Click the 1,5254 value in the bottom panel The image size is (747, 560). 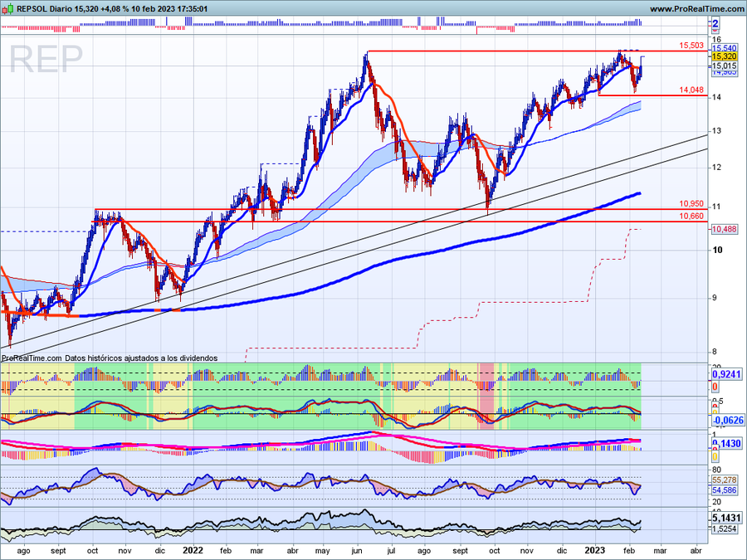pyautogui.click(x=724, y=529)
